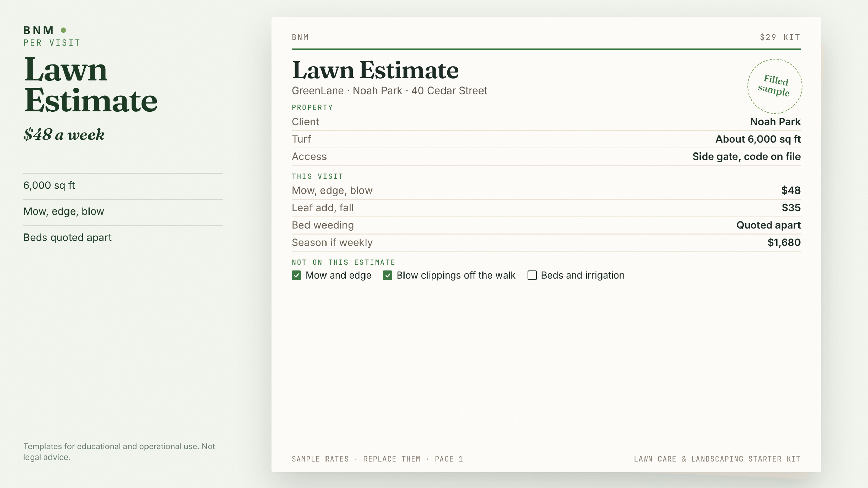The width and height of the screenshot is (868, 488).
Task: Select the $29 KIT label
Action: 780,37
